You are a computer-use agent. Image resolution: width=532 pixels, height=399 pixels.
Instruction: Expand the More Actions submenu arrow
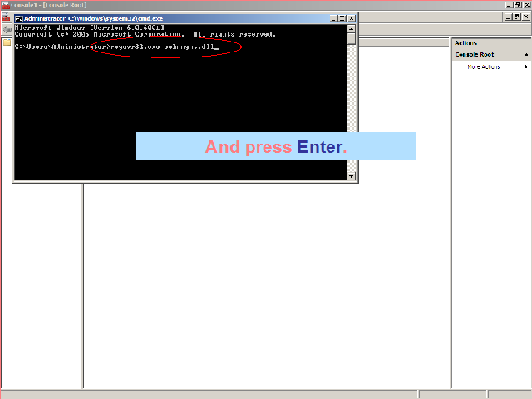pyautogui.click(x=525, y=66)
